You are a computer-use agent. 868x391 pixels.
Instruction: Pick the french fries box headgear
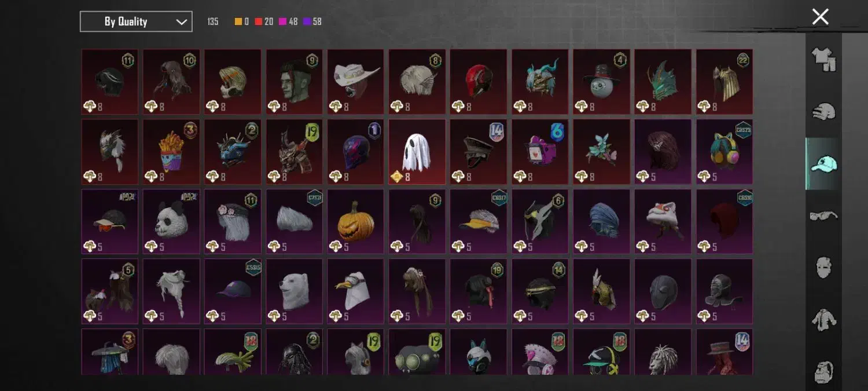172,152
